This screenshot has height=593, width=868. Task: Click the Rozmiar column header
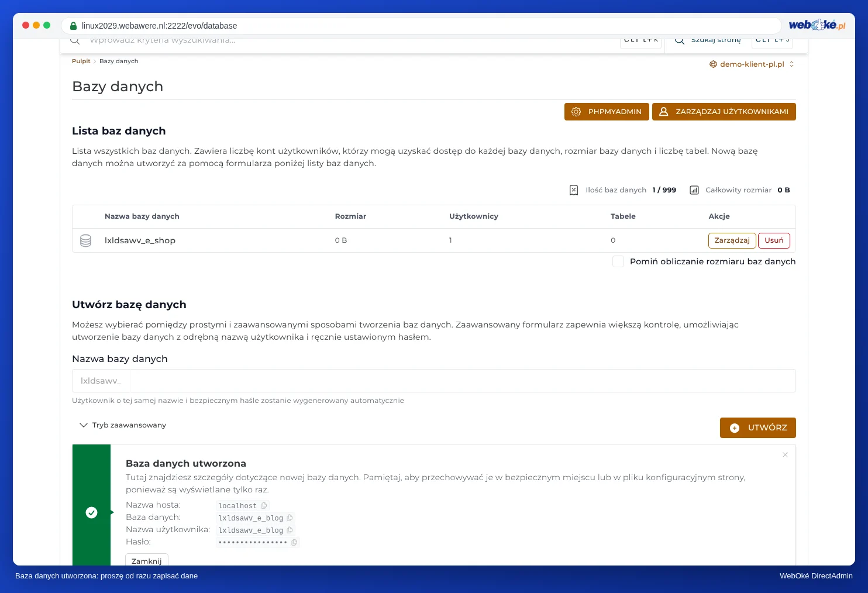click(x=350, y=216)
